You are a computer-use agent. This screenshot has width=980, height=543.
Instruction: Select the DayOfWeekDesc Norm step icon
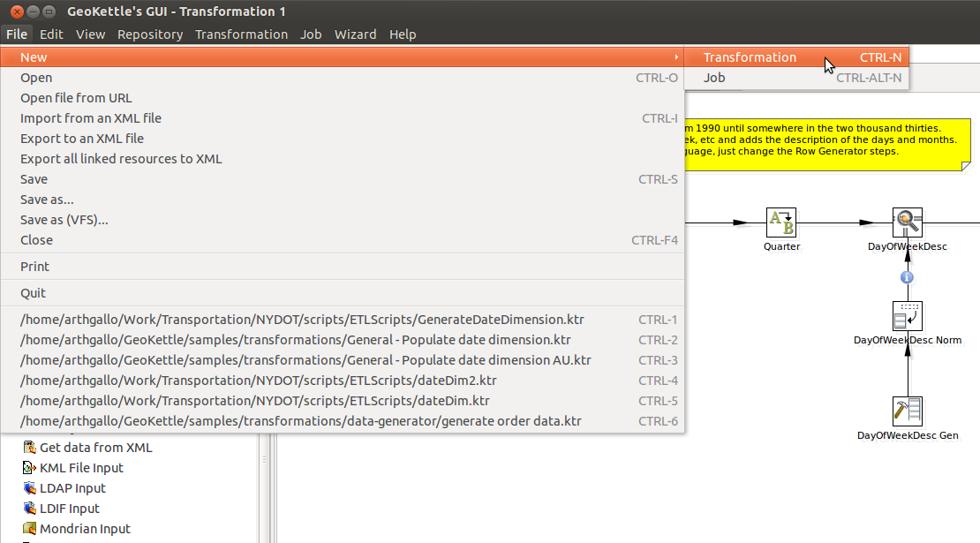click(x=908, y=316)
